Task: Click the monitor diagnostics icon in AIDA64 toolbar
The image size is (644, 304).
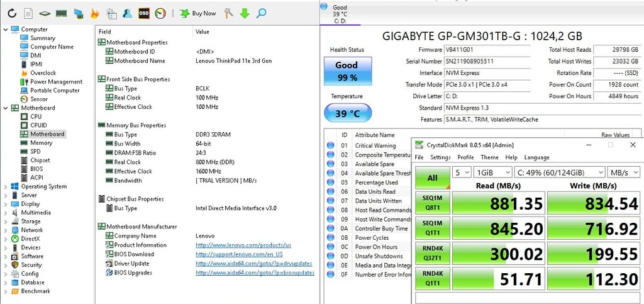Action: tap(79, 14)
